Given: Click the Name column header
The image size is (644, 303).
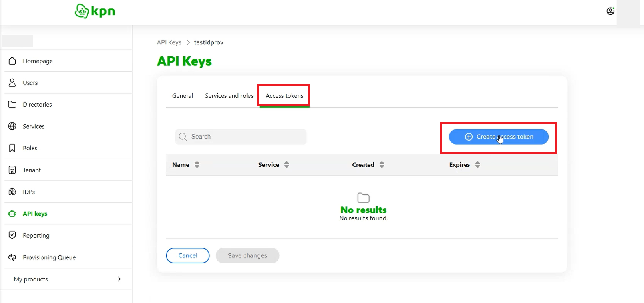Looking at the screenshot, I should click(x=181, y=165).
